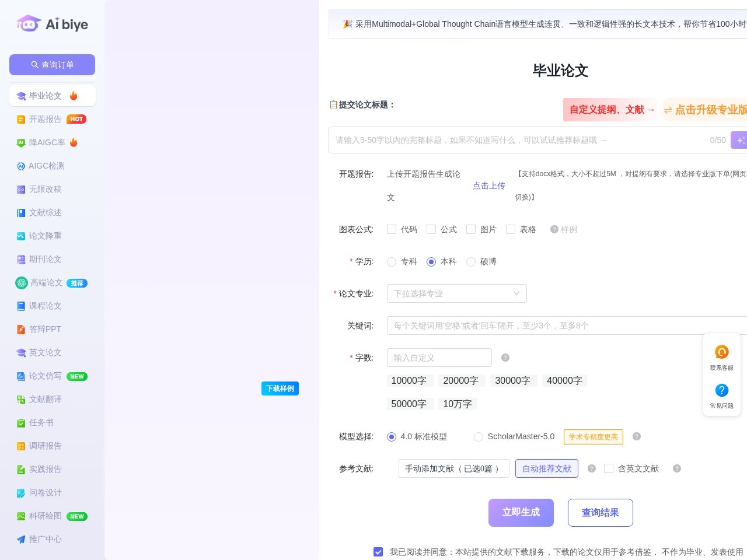Open 开题报告 in the sidebar

(46, 119)
